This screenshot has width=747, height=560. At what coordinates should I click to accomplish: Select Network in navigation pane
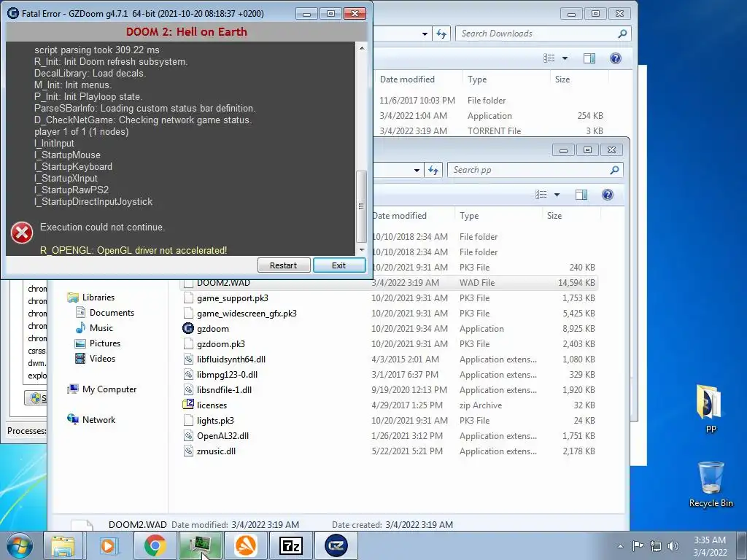click(x=98, y=419)
